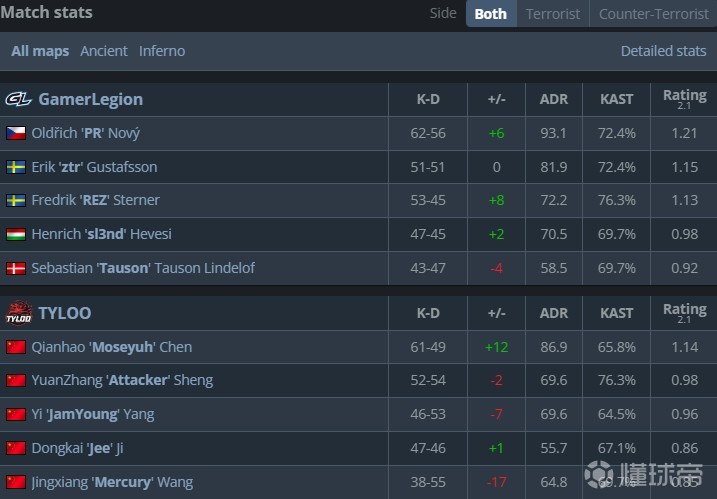Image resolution: width=717 pixels, height=499 pixels.
Task: Click the Czech flag beside Oldřich Nový
Action: 16,133
